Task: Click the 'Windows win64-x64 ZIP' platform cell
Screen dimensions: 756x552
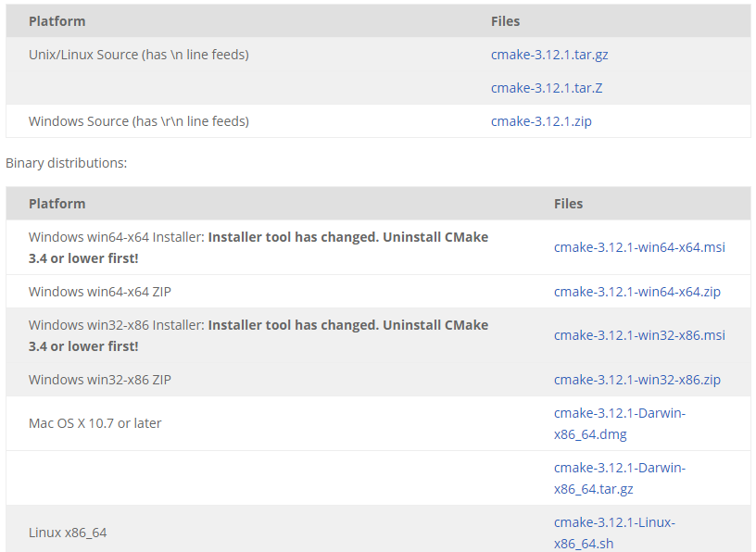Action: 100,292
